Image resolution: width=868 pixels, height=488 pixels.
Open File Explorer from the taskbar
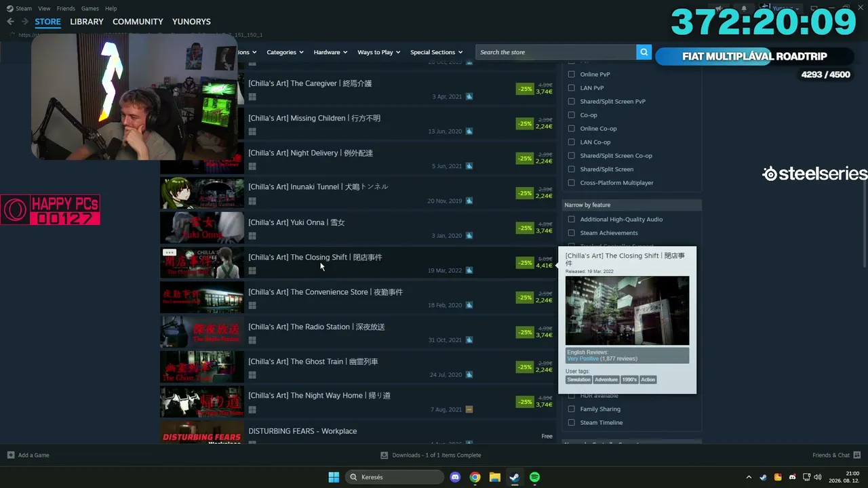pyautogui.click(x=494, y=477)
